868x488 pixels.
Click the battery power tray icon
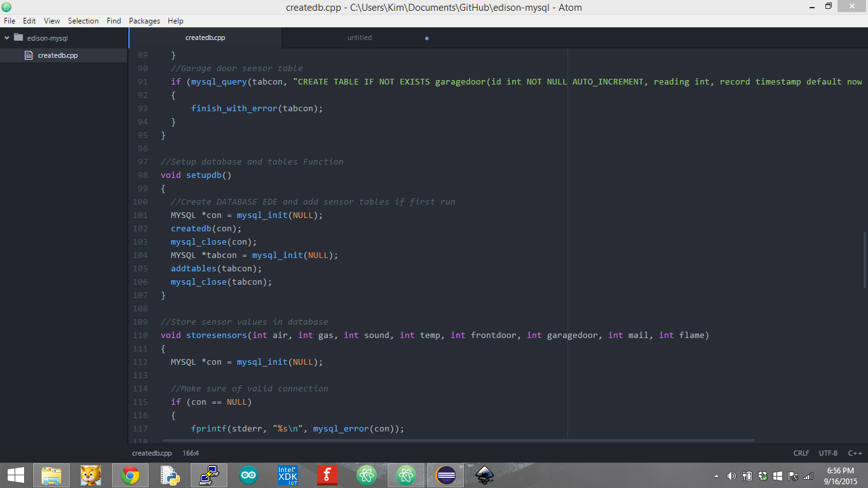tap(747, 476)
